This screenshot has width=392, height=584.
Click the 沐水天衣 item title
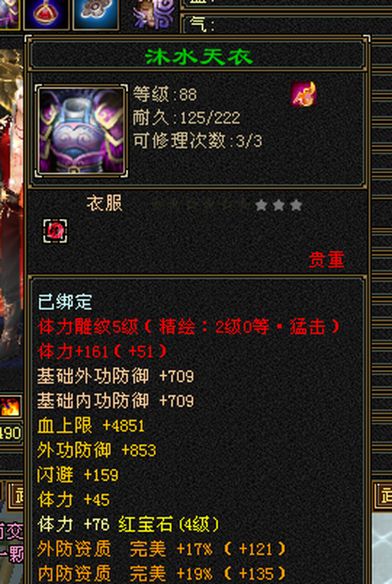[x=199, y=57]
